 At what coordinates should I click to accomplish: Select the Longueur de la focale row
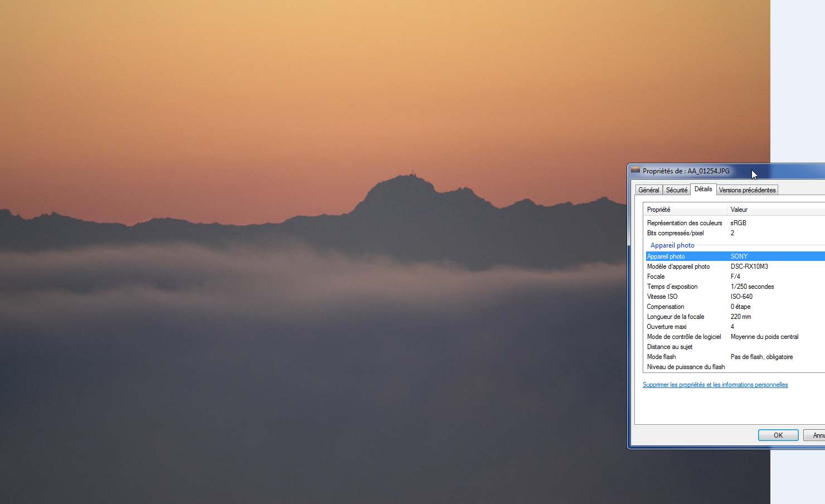pos(735,317)
